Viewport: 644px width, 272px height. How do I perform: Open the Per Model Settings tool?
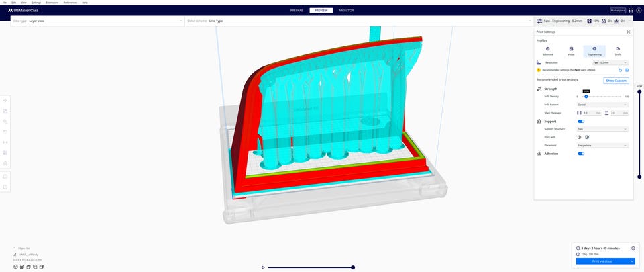pyautogui.click(x=5, y=153)
